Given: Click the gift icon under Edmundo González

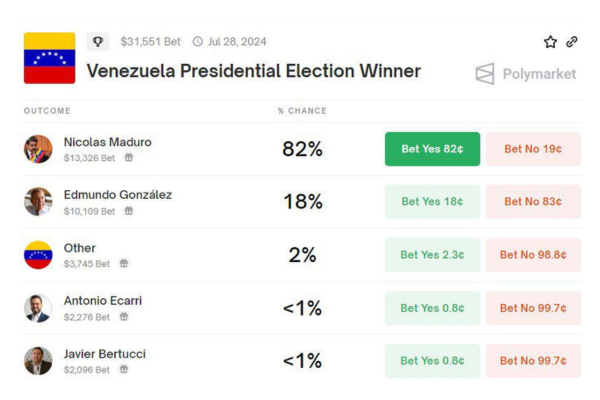Looking at the screenshot, I should 129,211.
